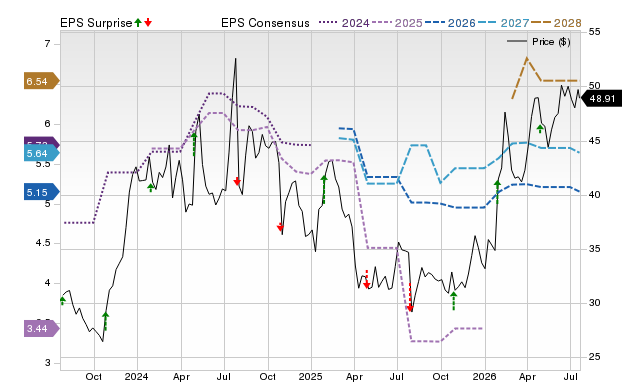This screenshot has width=640, height=382.
Task: Click the red down arrow in EPS Surprise legend
Action: pyautogui.click(x=148, y=23)
